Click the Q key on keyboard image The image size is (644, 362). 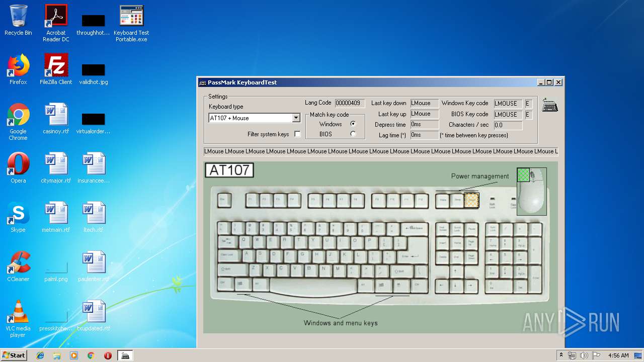245,242
